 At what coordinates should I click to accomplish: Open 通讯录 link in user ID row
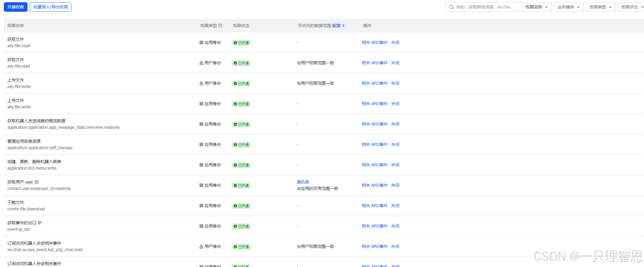pyautogui.click(x=303, y=182)
